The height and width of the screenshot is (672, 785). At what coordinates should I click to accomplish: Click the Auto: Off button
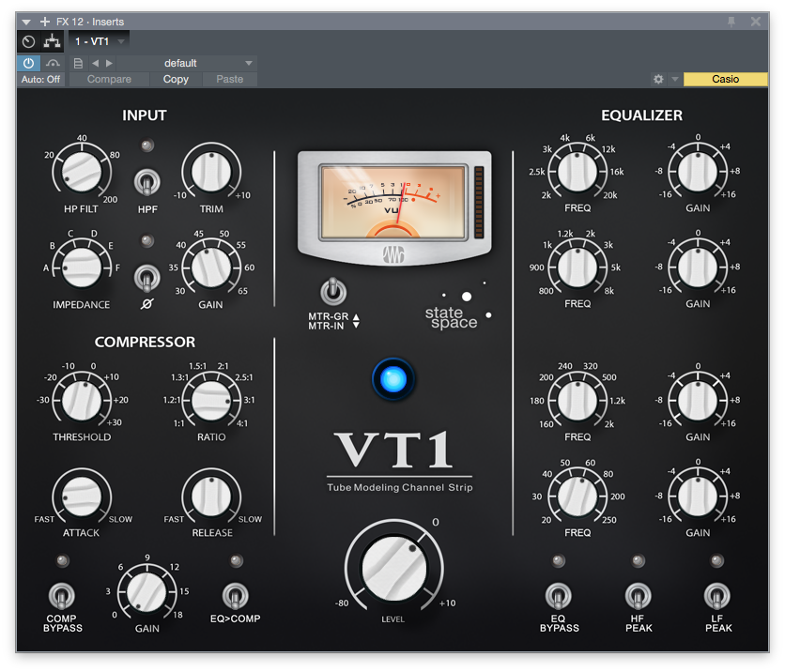tap(40, 80)
